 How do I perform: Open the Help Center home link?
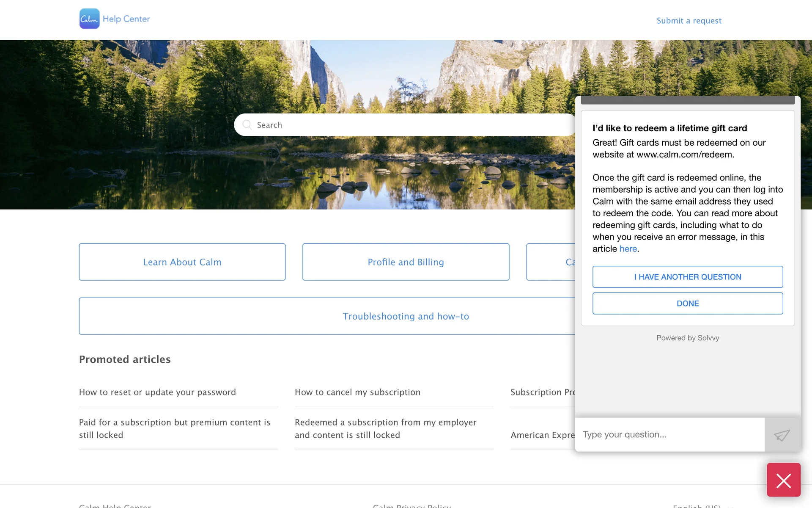tap(126, 19)
